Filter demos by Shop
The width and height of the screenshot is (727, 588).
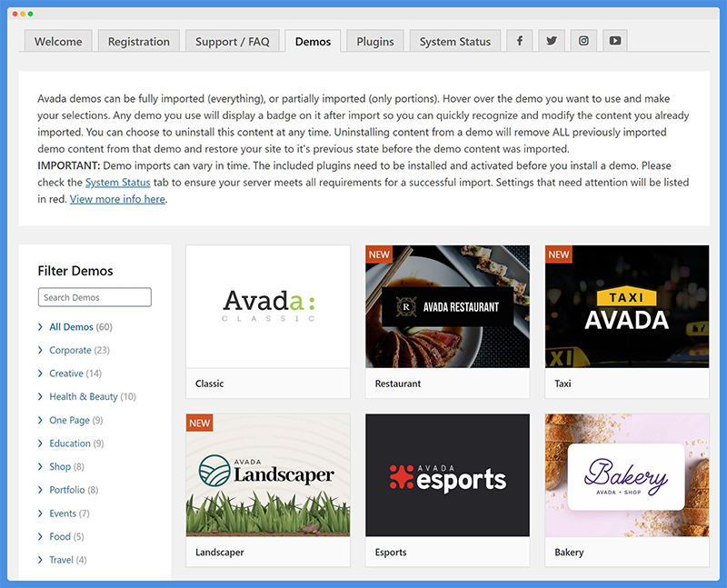pos(66,466)
